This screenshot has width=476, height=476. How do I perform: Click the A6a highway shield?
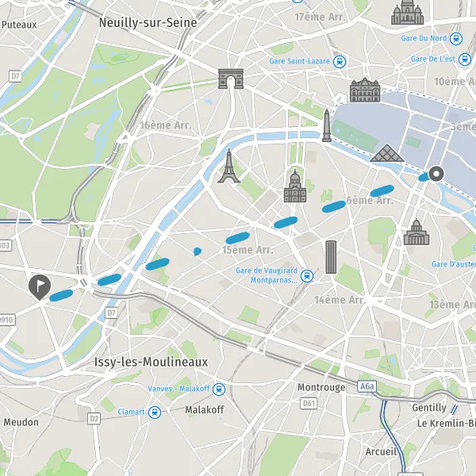coord(367,386)
